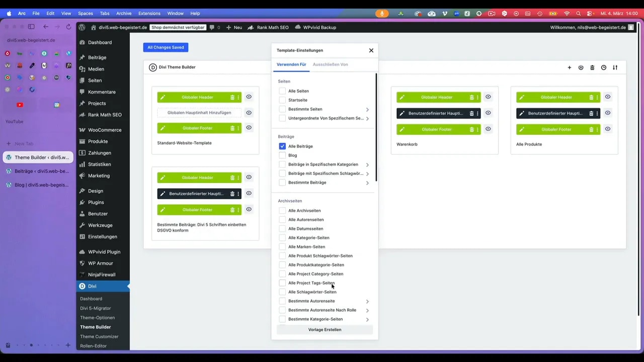Enable the Alle Archivseiten checkbox
Viewport: 644px width, 362px height.
282,211
